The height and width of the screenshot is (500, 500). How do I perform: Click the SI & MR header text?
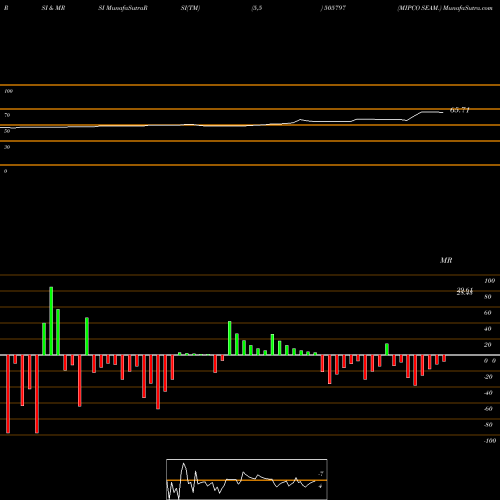click(53, 8)
